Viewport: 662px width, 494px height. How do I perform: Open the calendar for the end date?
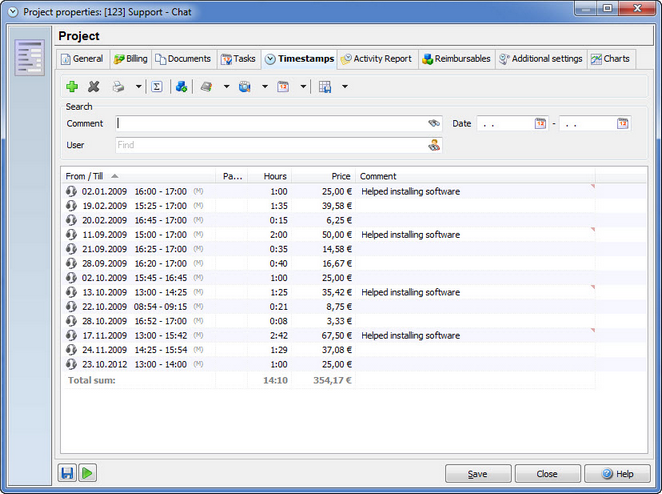pos(623,123)
